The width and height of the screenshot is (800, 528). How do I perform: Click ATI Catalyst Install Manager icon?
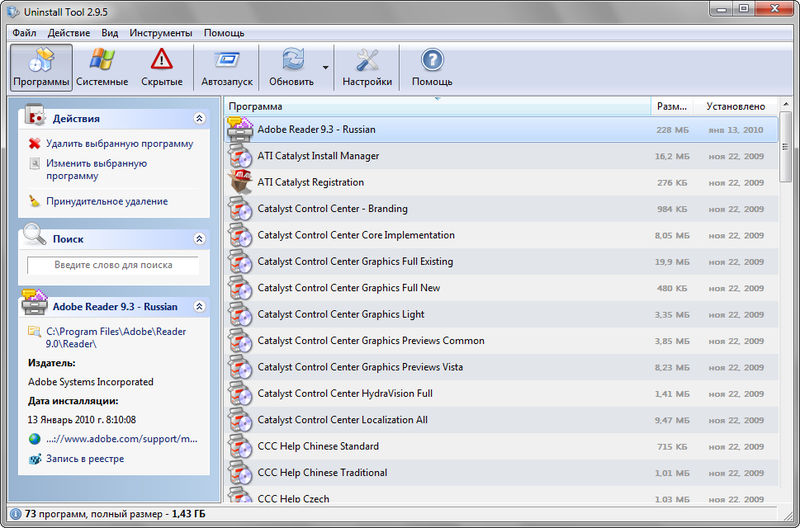[x=240, y=156]
